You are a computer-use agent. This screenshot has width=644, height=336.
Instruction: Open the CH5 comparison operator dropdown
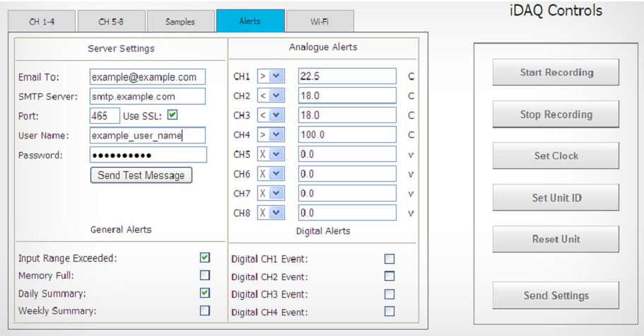click(x=271, y=154)
